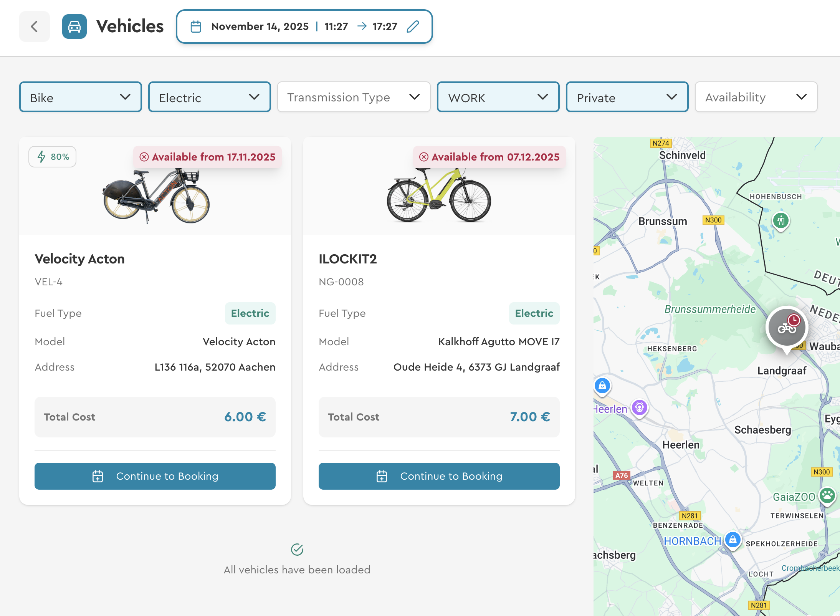Click the HORNBACH shop marker on map
The width and height of the screenshot is (840, 616).
click(x=733, y=540)
